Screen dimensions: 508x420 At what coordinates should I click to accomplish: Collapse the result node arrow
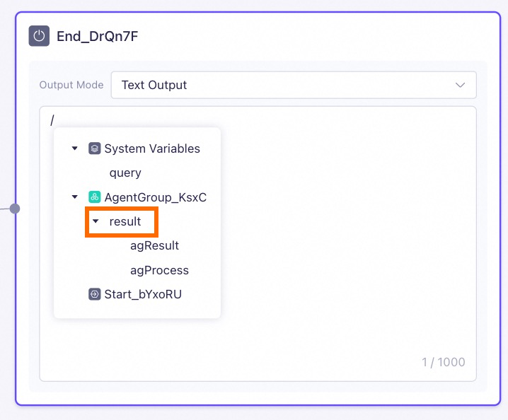coord(96,221)
